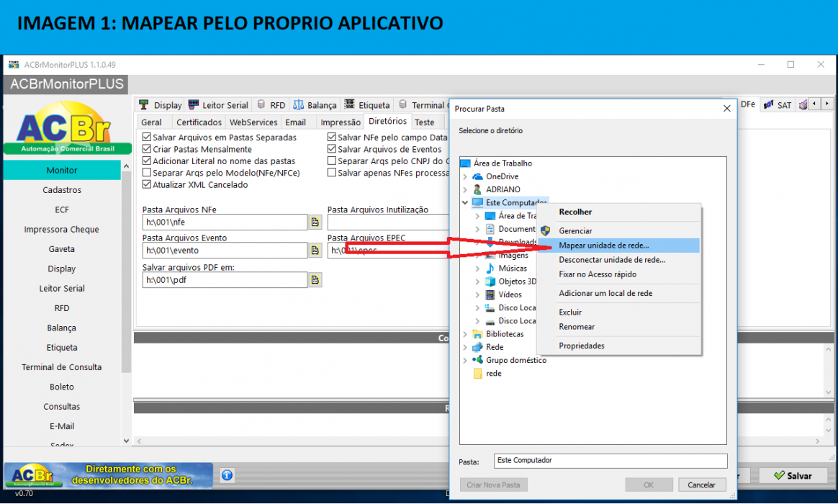Image resolution: width=838 pixels, height=504 pixels.
Task: Expand the Vídeos tree node
Action: point(477,294)
